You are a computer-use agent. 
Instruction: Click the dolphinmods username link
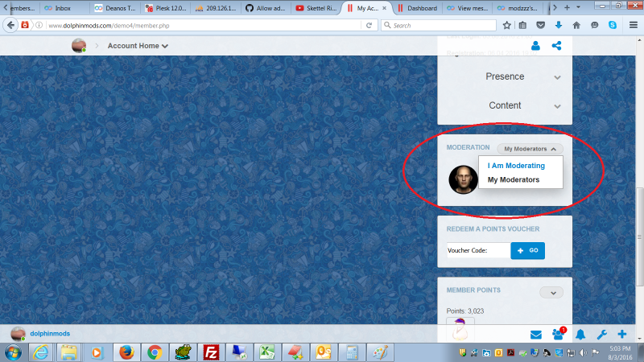50,334
